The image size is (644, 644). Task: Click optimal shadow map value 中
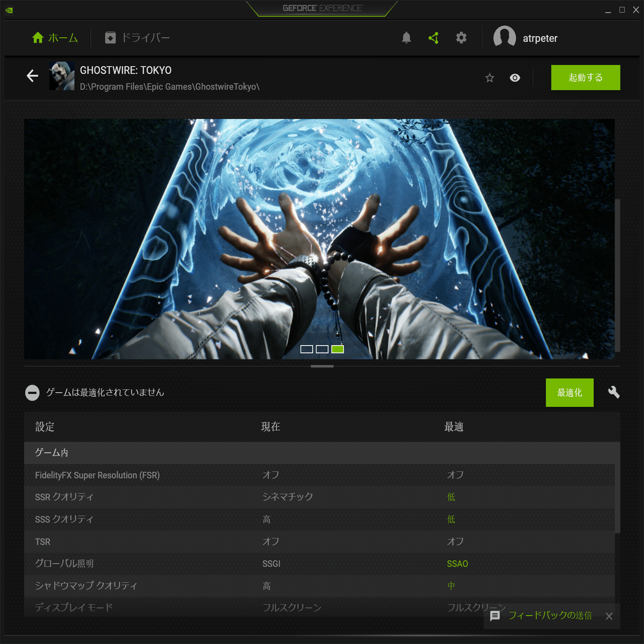point(451,586)
